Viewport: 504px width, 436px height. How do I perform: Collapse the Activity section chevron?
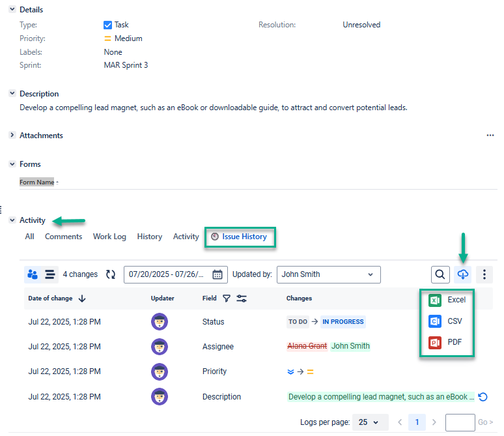[x=12, y=220]
